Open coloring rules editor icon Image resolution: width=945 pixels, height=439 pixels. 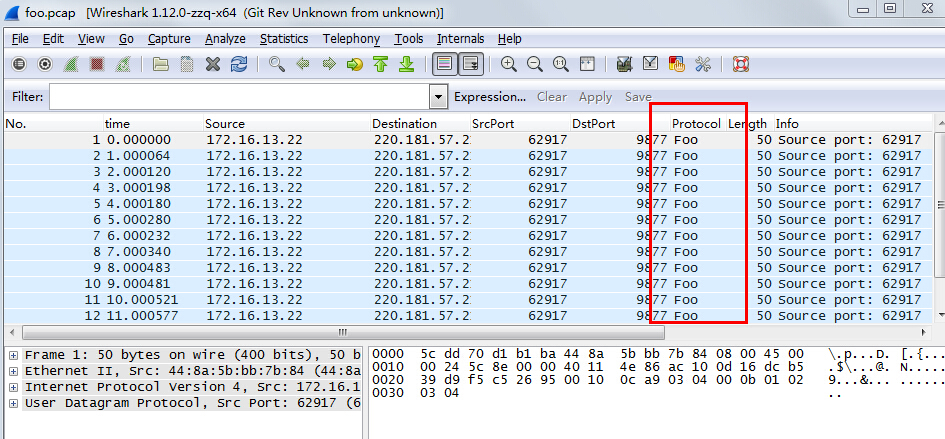point(677,64)
